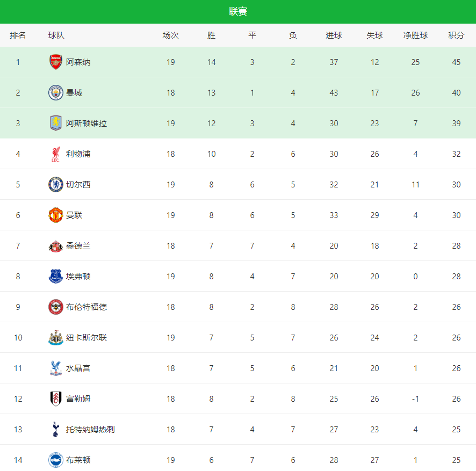Viewport: 476px width, 471px height.
Task: Click the Arsenal club crest icon
Action: coord(56,62)
